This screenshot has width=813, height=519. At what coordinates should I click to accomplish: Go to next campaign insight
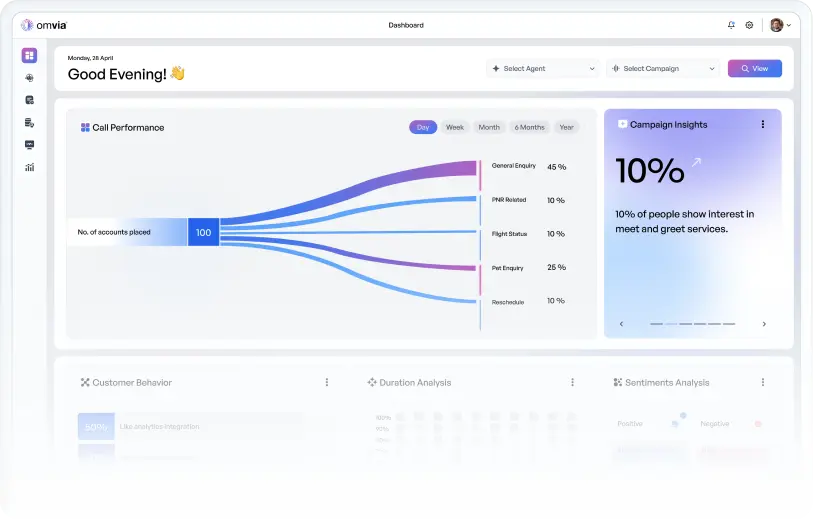click(x=764, y=324)
